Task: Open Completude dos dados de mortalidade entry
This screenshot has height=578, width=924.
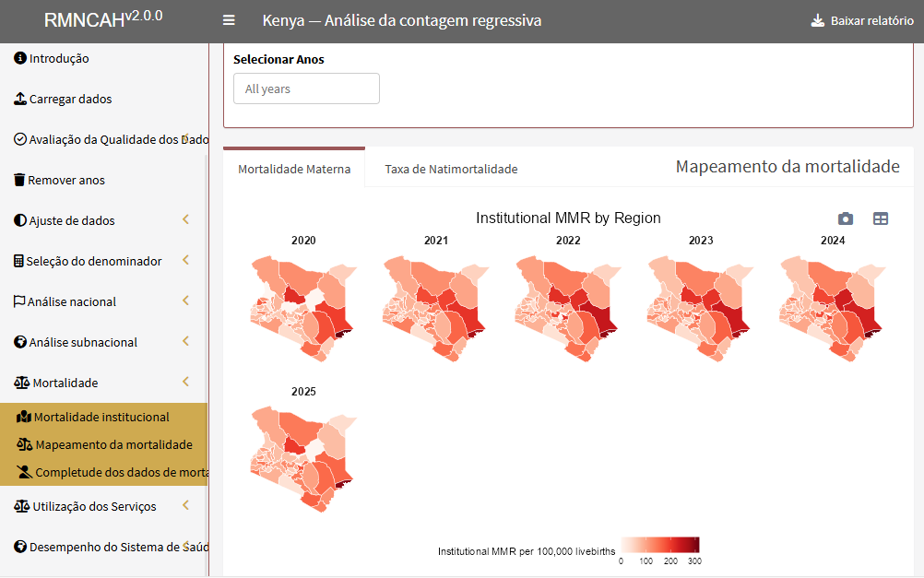Action: [103, 472]
